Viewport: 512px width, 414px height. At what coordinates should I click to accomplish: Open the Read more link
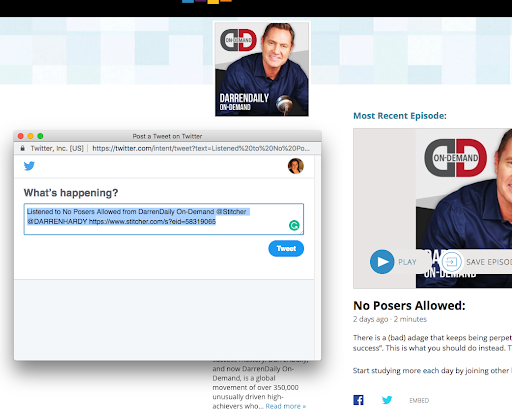pyautogui.click(x=286, y=406)
